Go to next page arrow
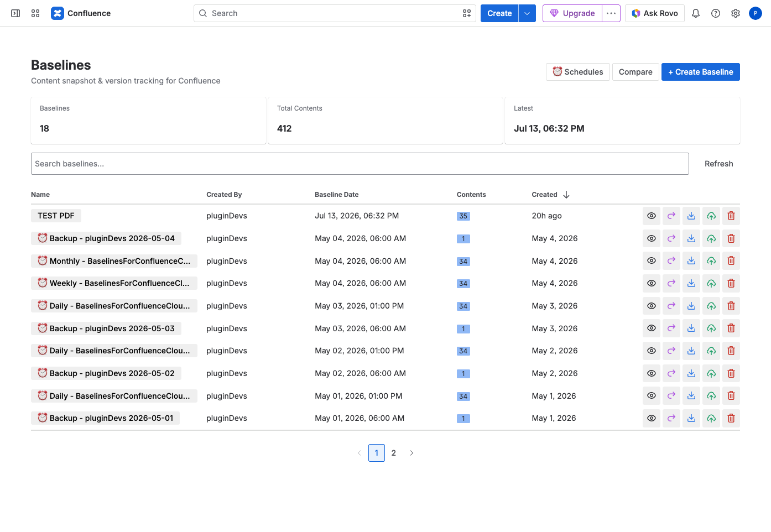 click(x=411, y=453)
